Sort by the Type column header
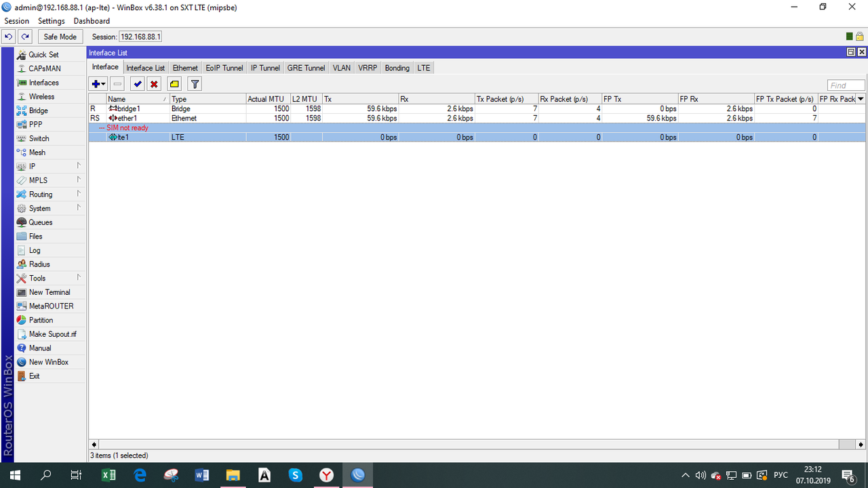The width and height of the screenshot is (868, 488). pos(208,99)
